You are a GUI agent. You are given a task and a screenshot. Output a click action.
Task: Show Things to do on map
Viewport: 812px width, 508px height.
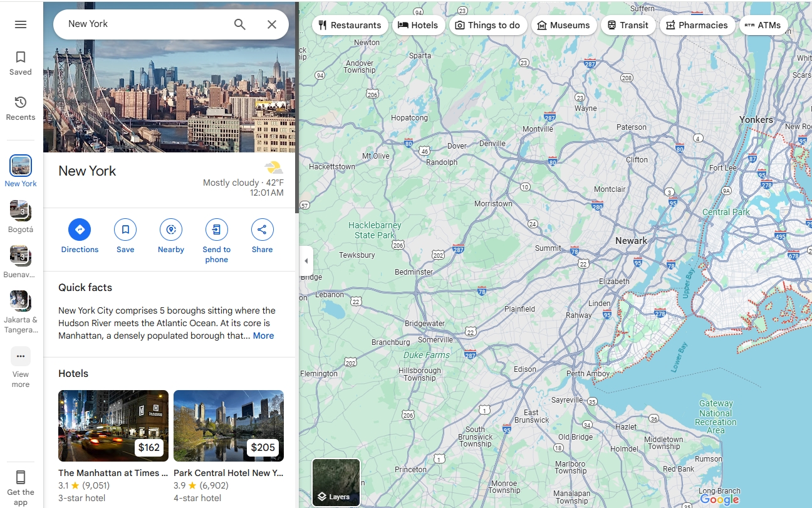[487, 25]
